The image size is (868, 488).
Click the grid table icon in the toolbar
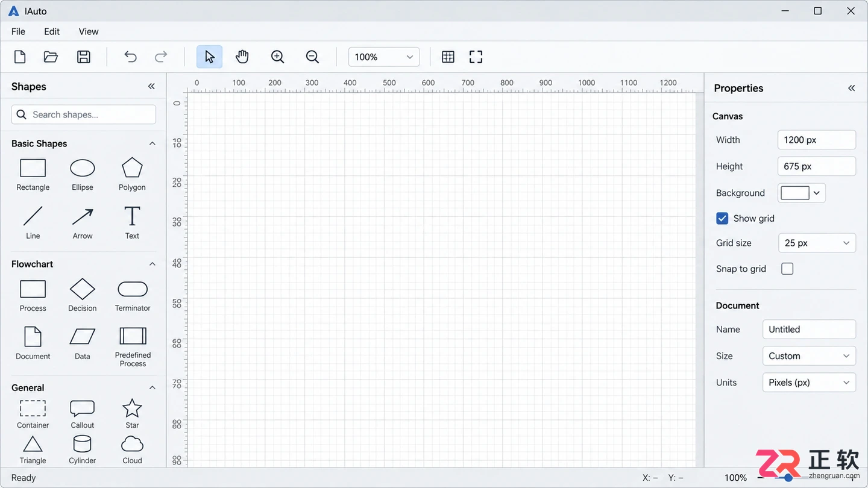(x=448, y=57)
